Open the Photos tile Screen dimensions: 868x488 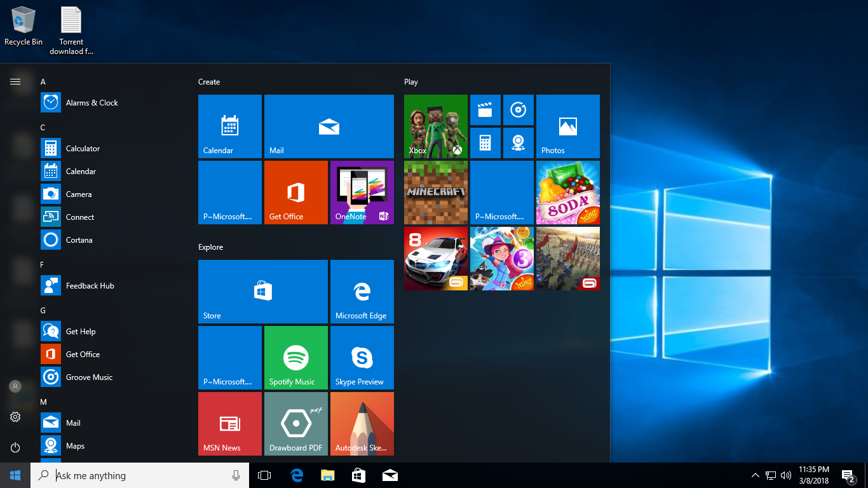pyautogui.click(x=568, y=126)
